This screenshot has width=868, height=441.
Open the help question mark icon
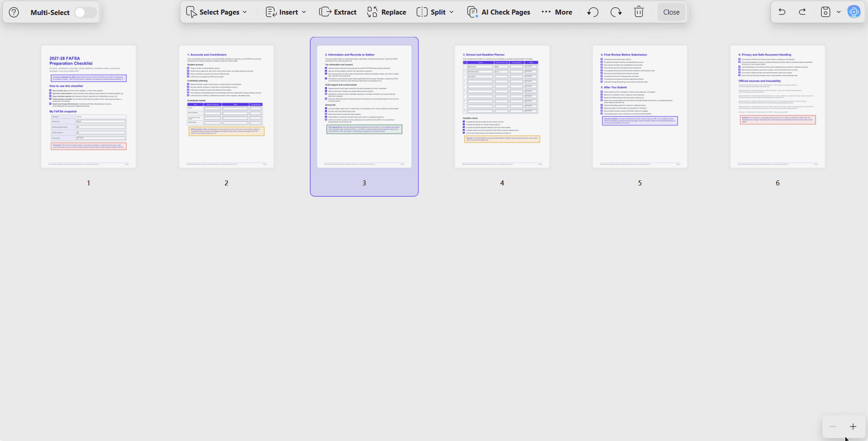[x=14, y=12]
